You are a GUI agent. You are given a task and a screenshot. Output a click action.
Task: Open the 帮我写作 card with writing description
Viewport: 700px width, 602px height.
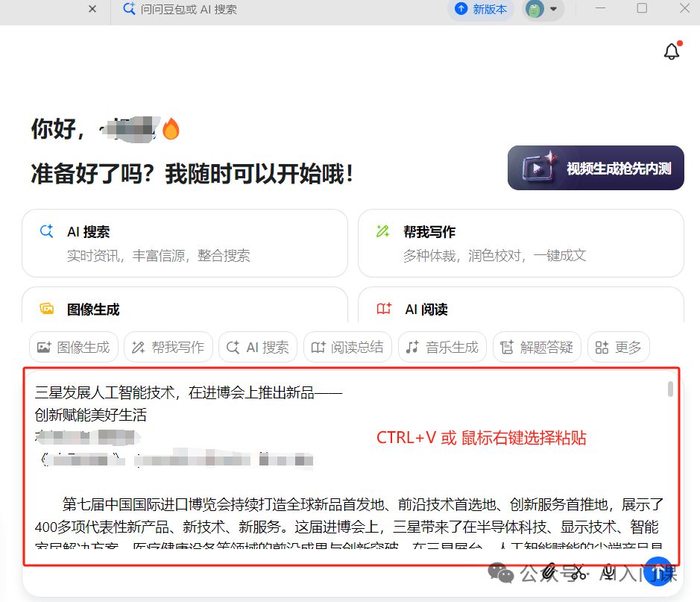pyautogui.click(x=521, y=243)
